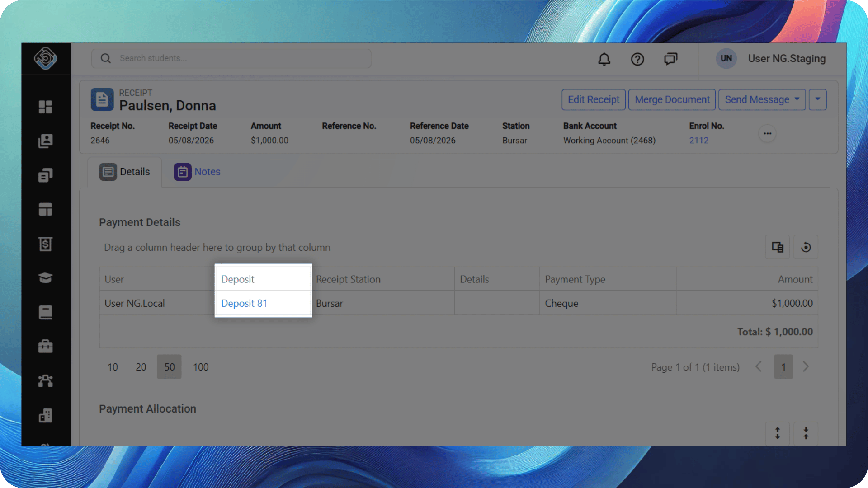Open the dollar receipt finance icon in sidebar
Image resolution: width=868 pixels, height=488 pixels.
pyautogui.click(x=46, y=244)
